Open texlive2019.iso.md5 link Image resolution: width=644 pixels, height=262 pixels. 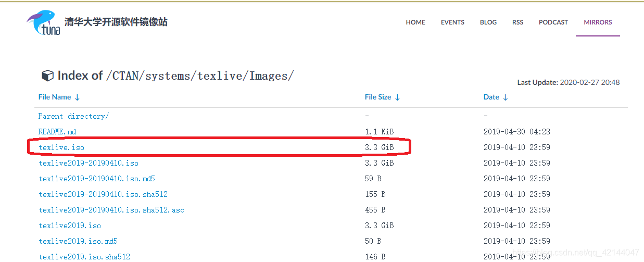(78, 241)
